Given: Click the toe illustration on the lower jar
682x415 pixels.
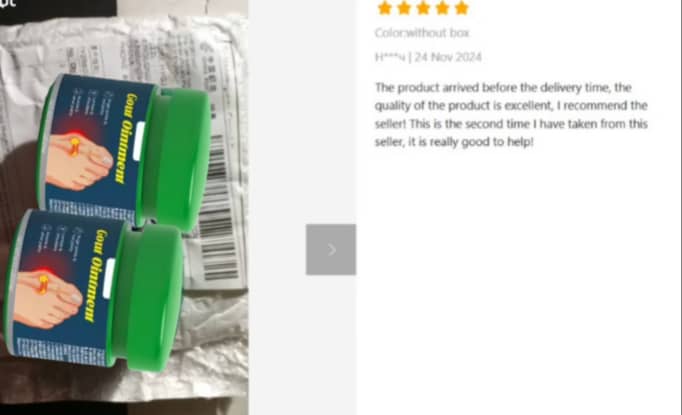Looking at the screenshot, I should tap(47, 299).
